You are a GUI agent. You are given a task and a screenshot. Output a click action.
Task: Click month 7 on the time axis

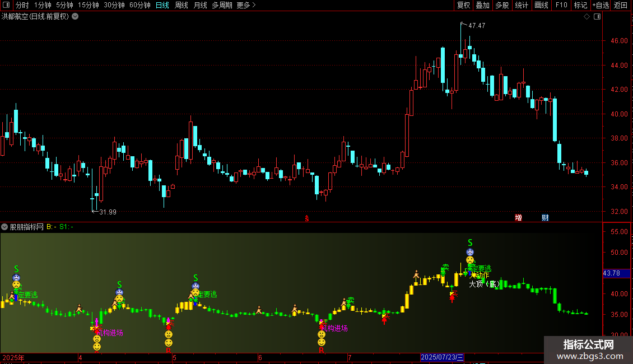click(350, 357)
